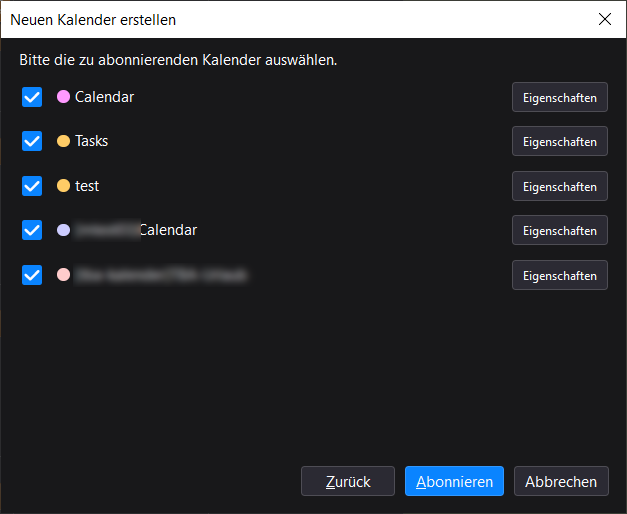The image size is (627, 514).
Task: Click the orange Tasks color dot
Action: click(x=63, y=141)
